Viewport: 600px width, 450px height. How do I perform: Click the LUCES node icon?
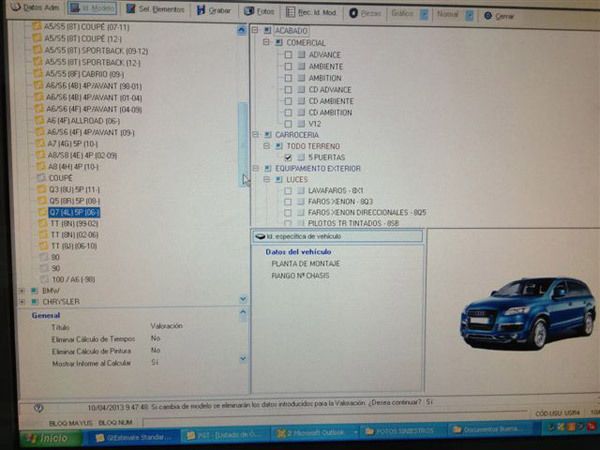click(x=279, y=179)
